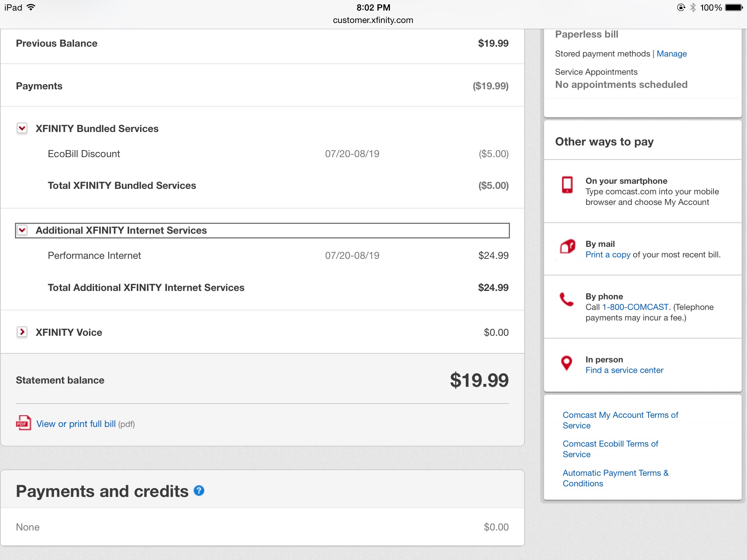Open Automatic Payment Terms & Conditions link
Viewport: 747px width, 560px height.
[x=615, y=478]
